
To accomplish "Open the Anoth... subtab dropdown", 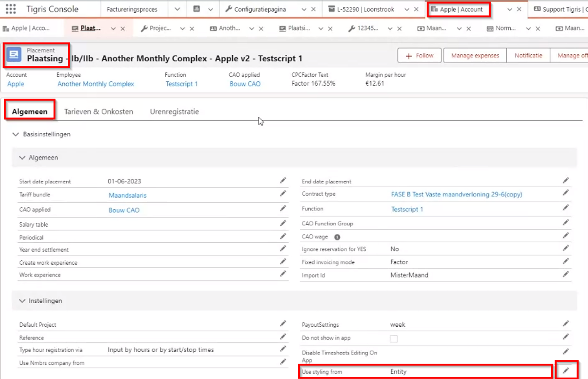I will coord(252,28).
